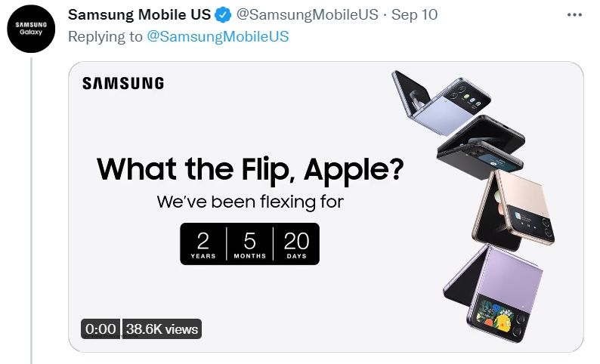This screenshot has height=364, width=600.
Task: Click the 38.6K views counter
Action: (x=162, y=329)
